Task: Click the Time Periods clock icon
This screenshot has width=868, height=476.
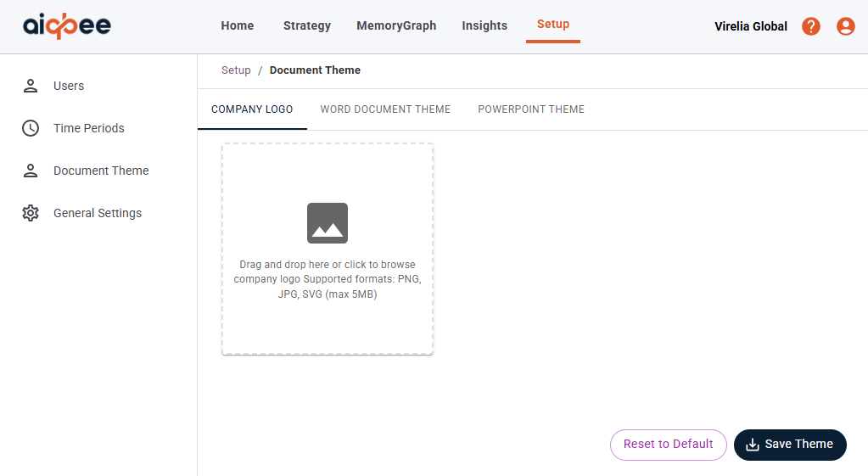Action: tap(31, 128)
